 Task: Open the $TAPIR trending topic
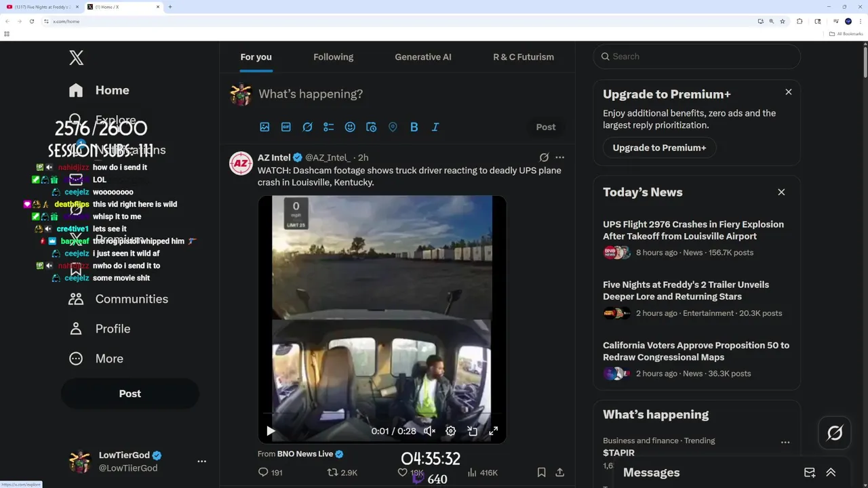click(618, 453)
